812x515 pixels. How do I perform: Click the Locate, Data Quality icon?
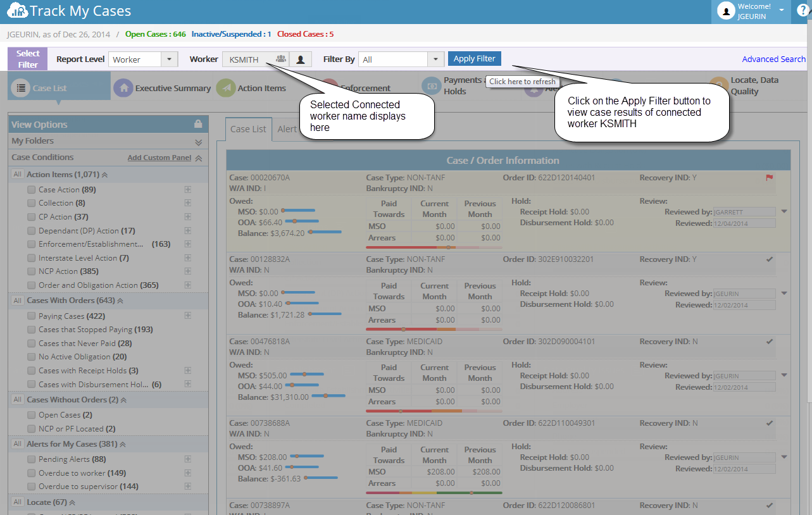(719, 85)
